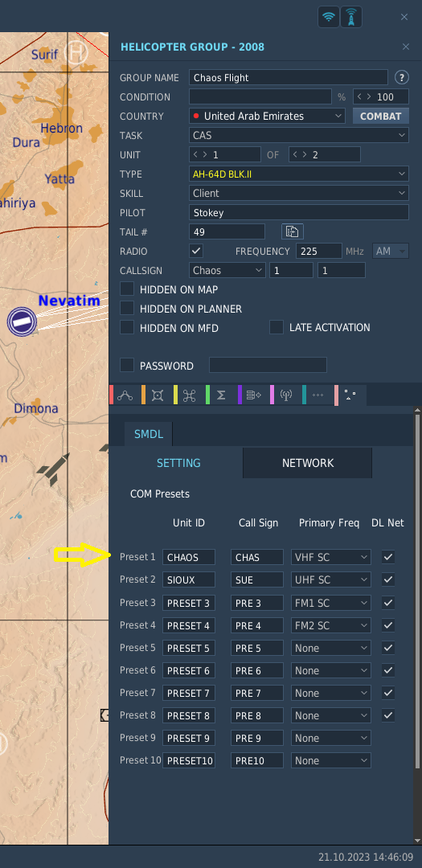
Task: Close the Helicopter Group panel
Action: pos(406,47)
